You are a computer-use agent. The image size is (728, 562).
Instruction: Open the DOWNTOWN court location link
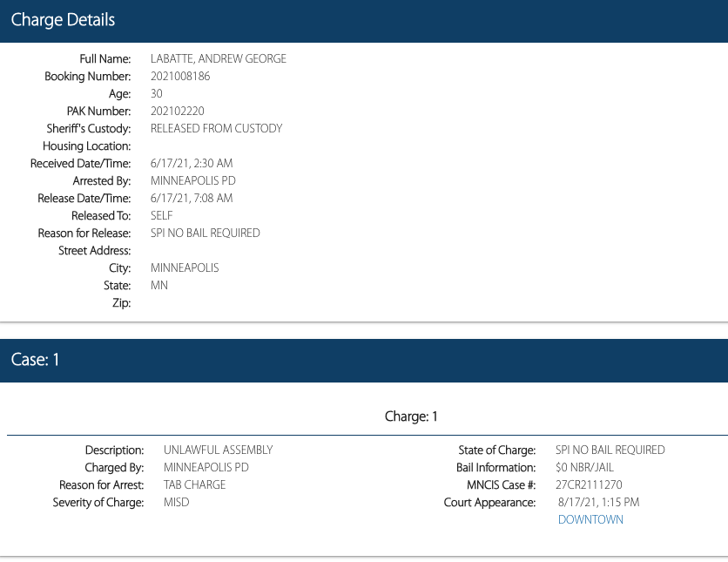(590, 519)
